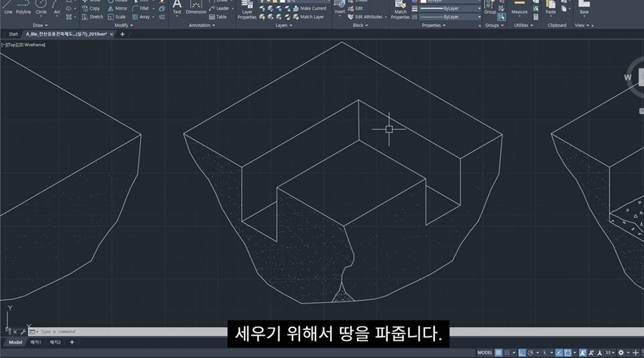
Task: Toggle isometric drafting in status bar
Action: 545,353
